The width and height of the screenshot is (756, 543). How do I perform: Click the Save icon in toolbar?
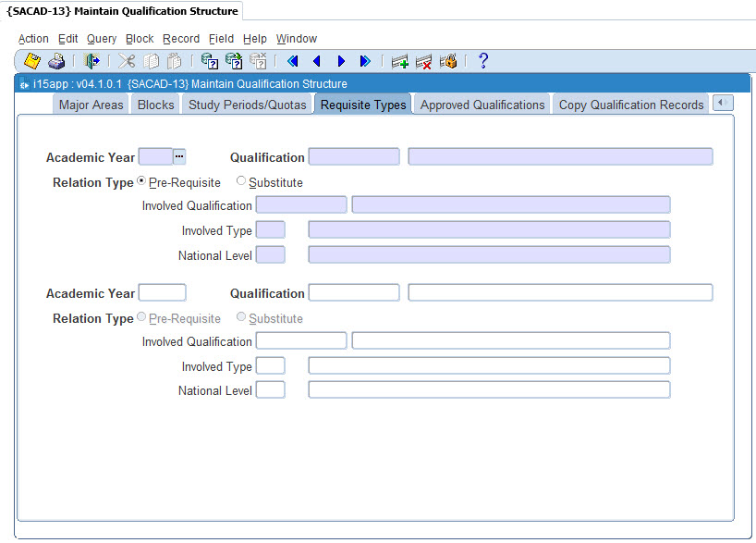32,61
